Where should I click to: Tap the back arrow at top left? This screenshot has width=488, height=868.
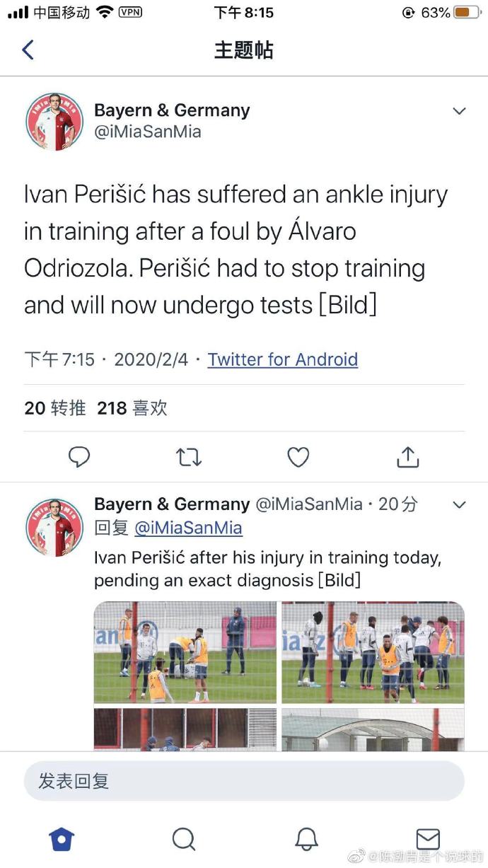point(28,50)
